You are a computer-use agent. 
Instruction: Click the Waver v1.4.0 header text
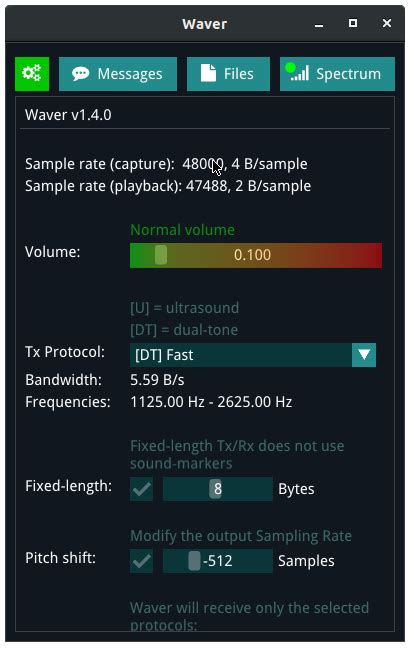[x=68, y=115]
